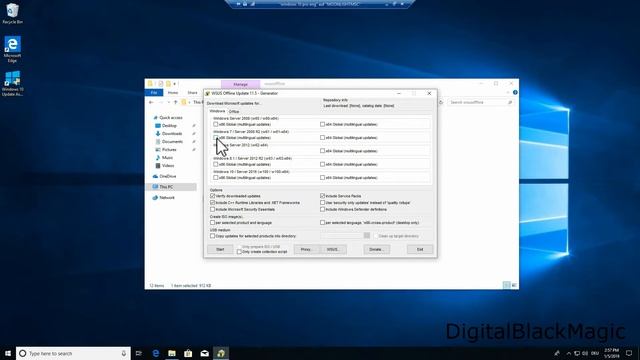Open the Mail app in the taskbar
Screen dimensions: 640x360
(x=204, y=353)
